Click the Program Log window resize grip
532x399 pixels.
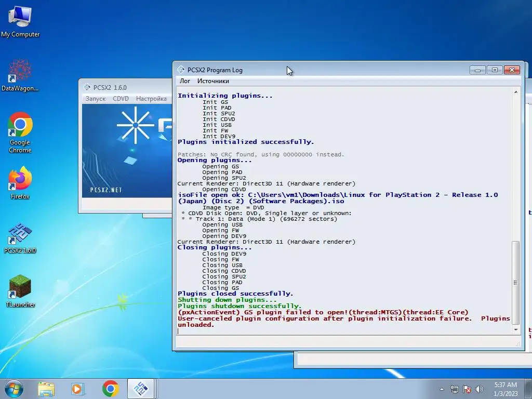[517, 344]
